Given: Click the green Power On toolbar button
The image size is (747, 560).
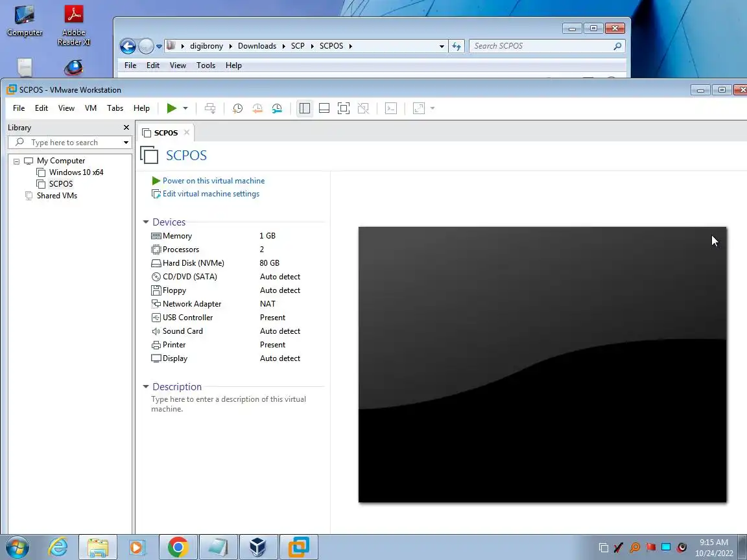Looking at the screenshot, I should point(171,109).
